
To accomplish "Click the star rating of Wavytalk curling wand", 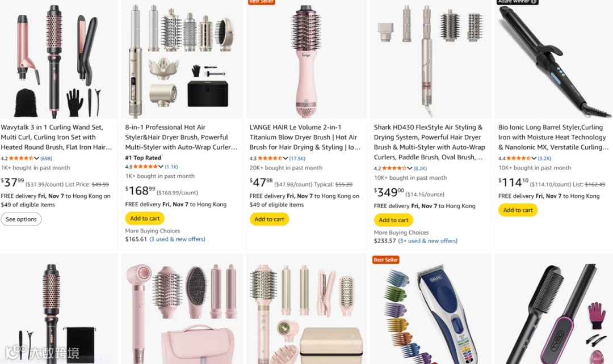I will (x=21, y=158).
